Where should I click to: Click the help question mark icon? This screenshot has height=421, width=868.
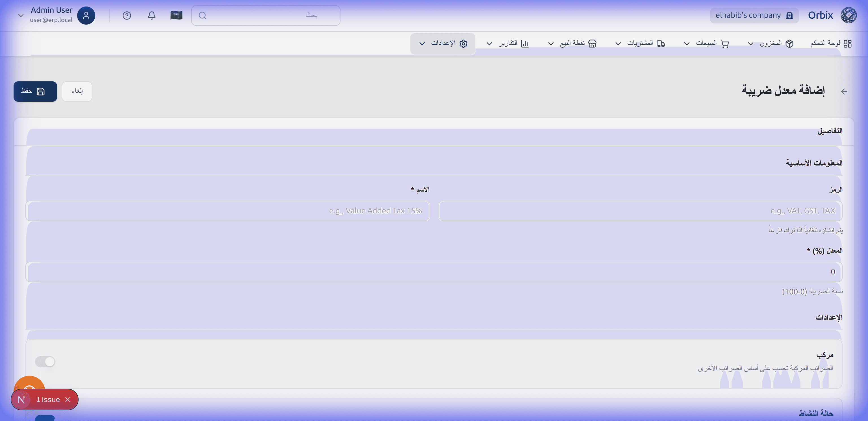point(127,16)
